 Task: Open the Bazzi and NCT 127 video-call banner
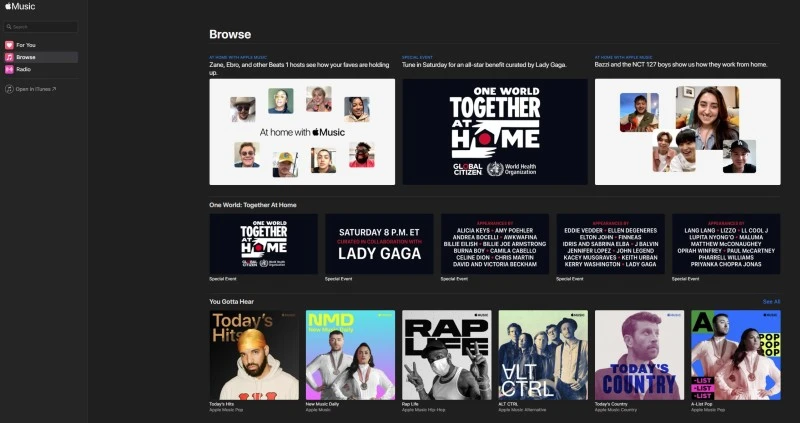(x=687, y=132)
